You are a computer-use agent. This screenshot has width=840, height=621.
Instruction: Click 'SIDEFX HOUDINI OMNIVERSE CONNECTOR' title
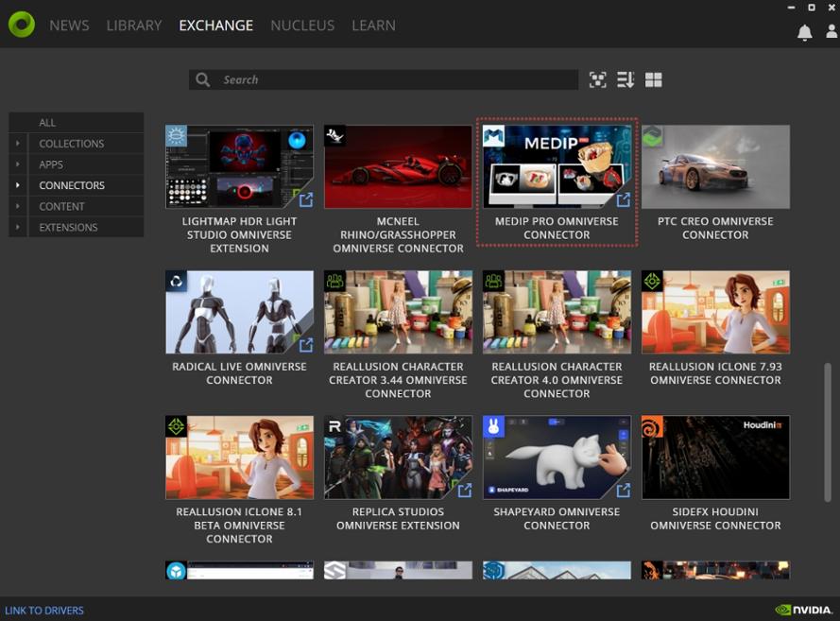coord(715,519)
